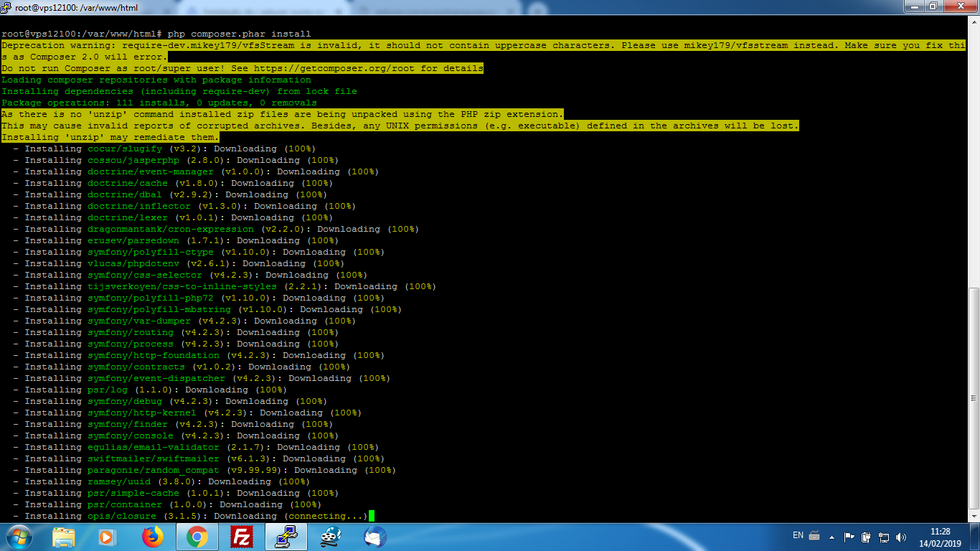980x551 pixels.
Task: Click 'Package operations: 111 installs' line
Action: (x=159, y=103)
